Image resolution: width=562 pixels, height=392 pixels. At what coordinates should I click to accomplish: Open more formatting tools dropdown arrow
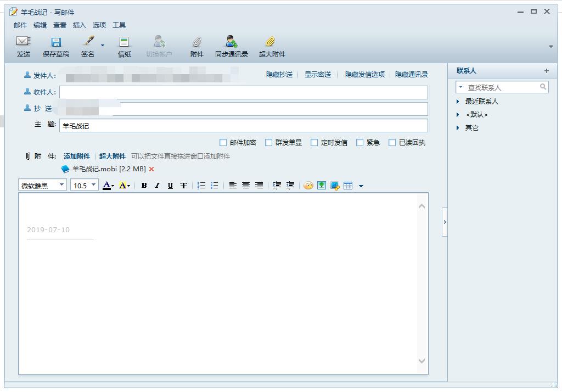(361, 186)
